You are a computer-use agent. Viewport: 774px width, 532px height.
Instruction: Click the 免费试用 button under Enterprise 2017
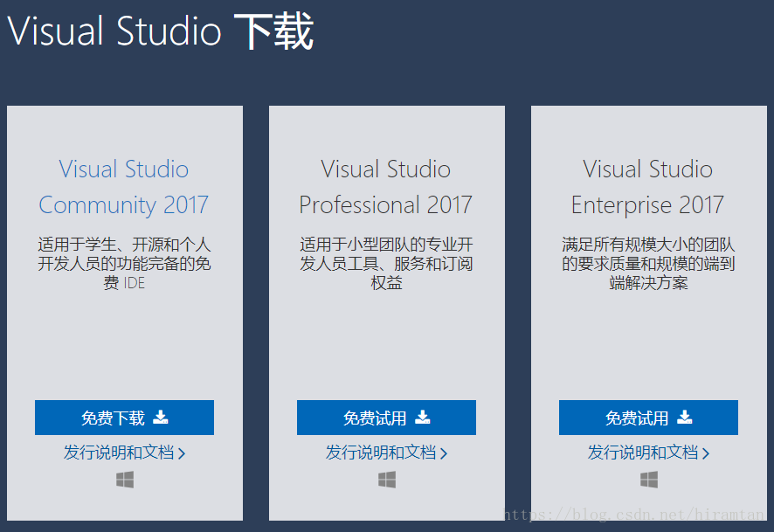pos(648,418)
